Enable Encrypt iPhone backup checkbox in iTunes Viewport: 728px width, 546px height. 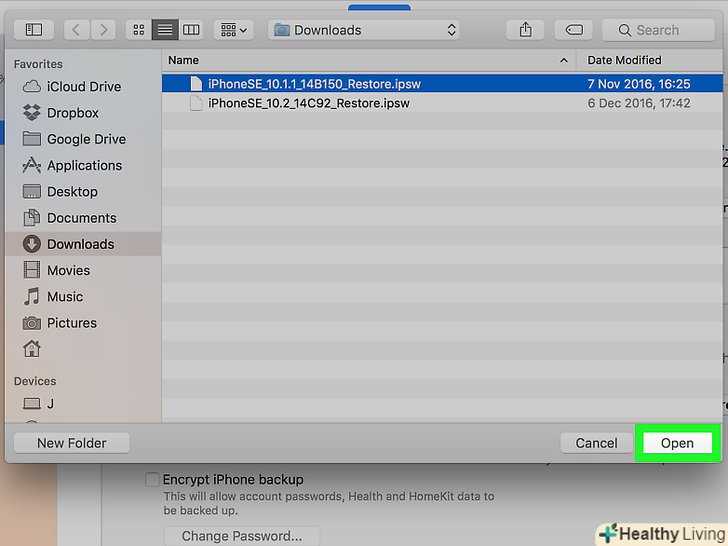[x=152, y=479]
